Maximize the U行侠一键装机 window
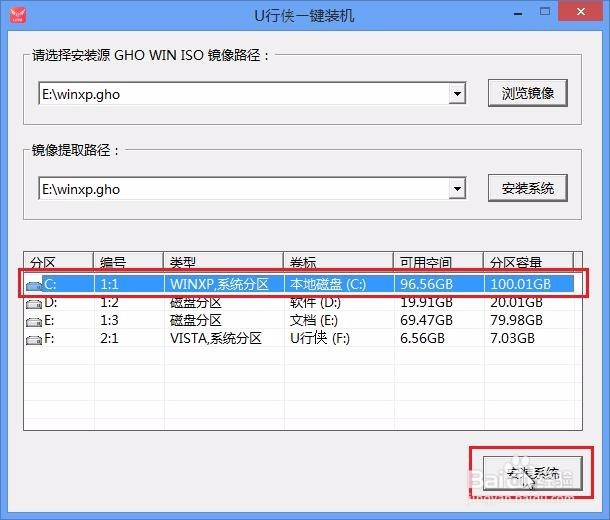The height and width of the screenshot is (520, 610). 545,12
